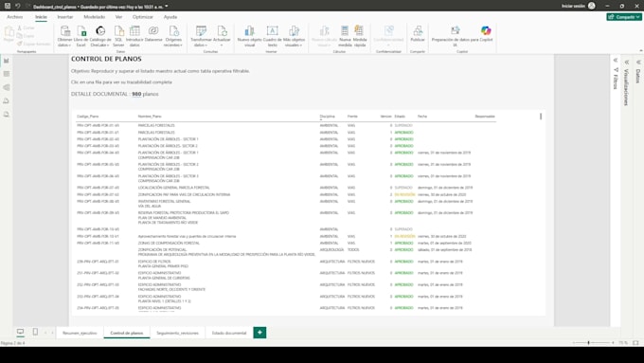This screenshot has height=363, width=644.
Task: Click Transformar datos icon
Action: tap(201, 31)
